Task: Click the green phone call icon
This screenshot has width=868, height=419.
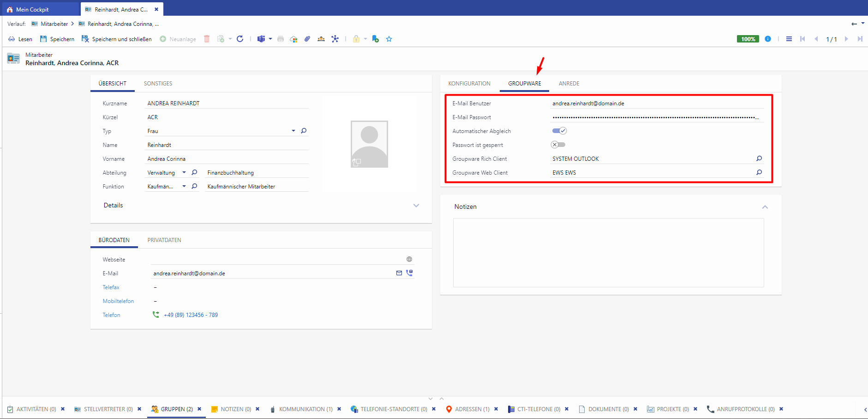Action: tap(156, 315)
